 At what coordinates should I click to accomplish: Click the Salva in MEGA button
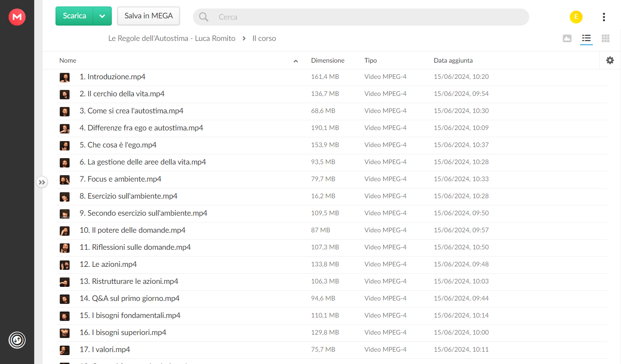click(x=149, y=16)
